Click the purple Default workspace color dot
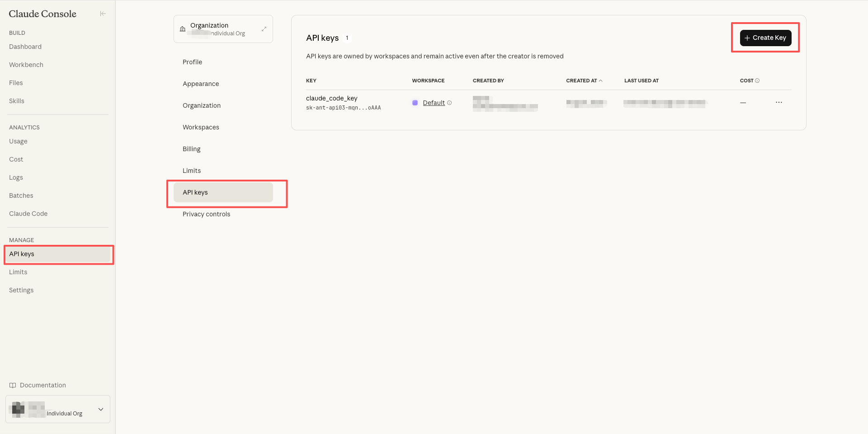This screenshot has height=434, width=868. click(415, 103)
